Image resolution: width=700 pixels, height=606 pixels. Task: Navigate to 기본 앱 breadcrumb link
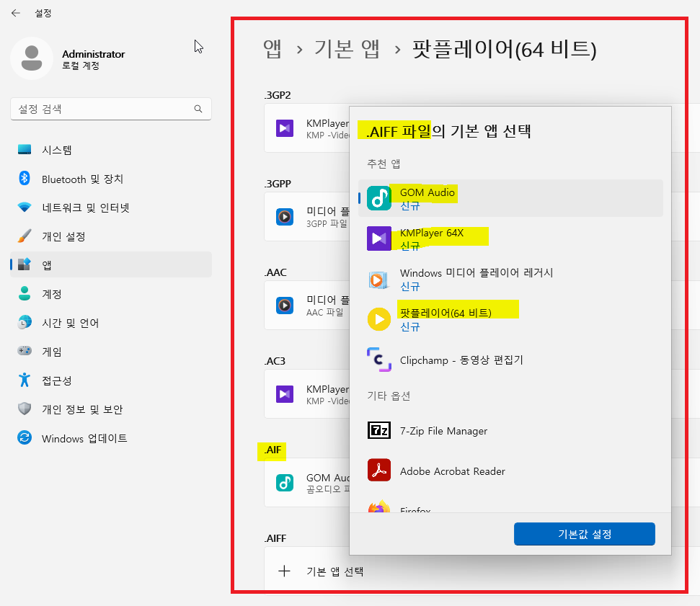(x=347, y=49)
